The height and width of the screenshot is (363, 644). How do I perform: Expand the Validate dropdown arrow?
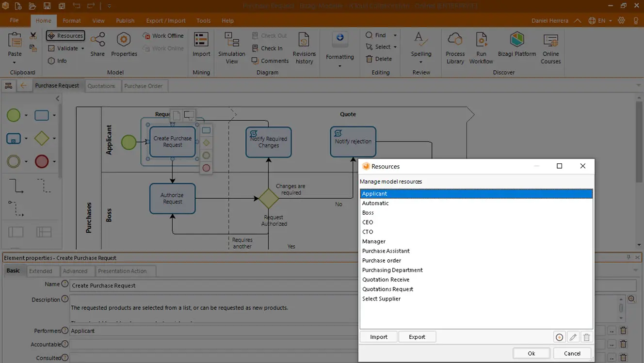pyautogui.click(x=82, y=48)
